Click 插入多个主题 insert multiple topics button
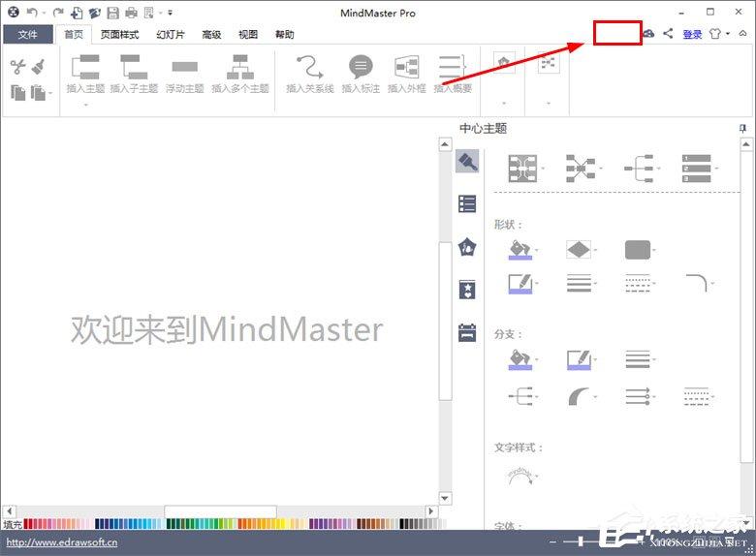Viewport: 756px width, 556px height. (240, 74)
